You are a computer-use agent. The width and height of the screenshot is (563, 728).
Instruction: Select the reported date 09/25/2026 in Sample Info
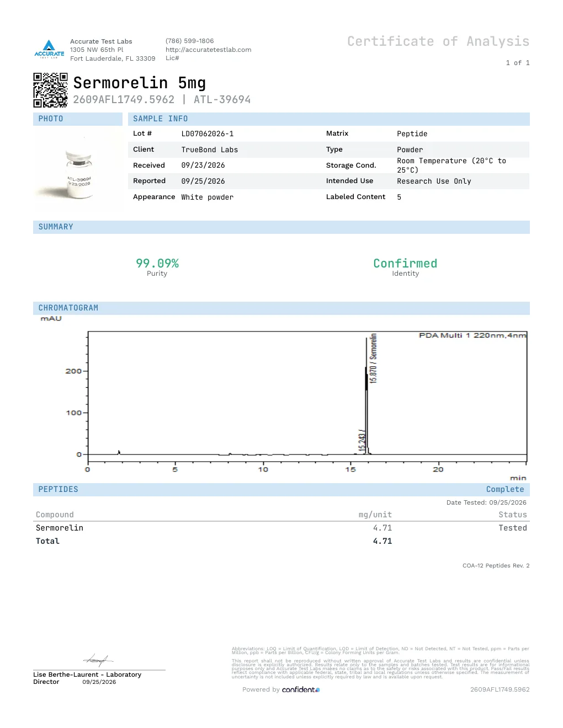click(x=203, y=181)
